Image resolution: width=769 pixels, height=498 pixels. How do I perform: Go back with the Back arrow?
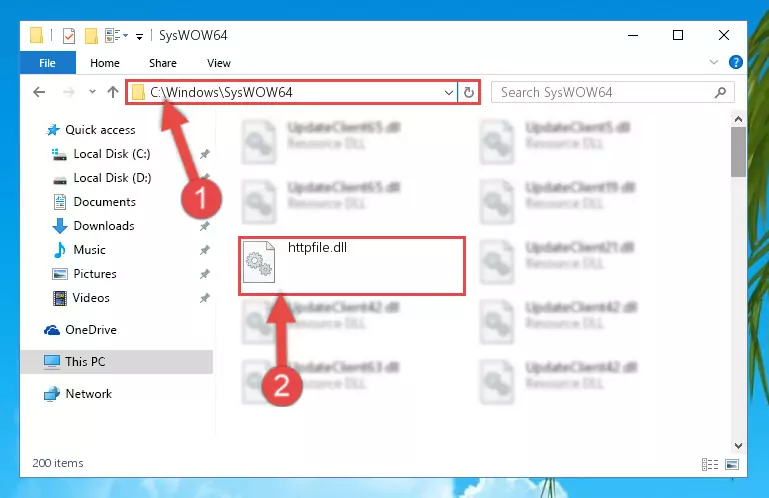39,92
